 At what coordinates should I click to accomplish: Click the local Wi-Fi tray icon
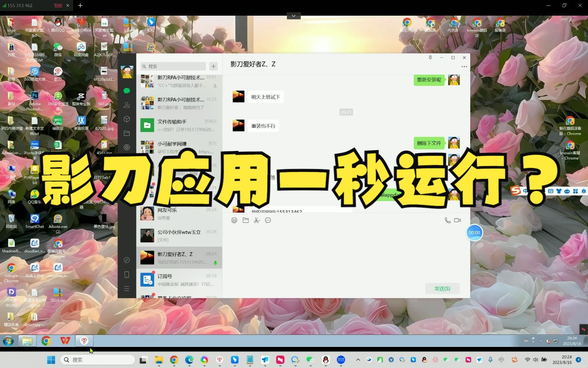tap(527, 359)
